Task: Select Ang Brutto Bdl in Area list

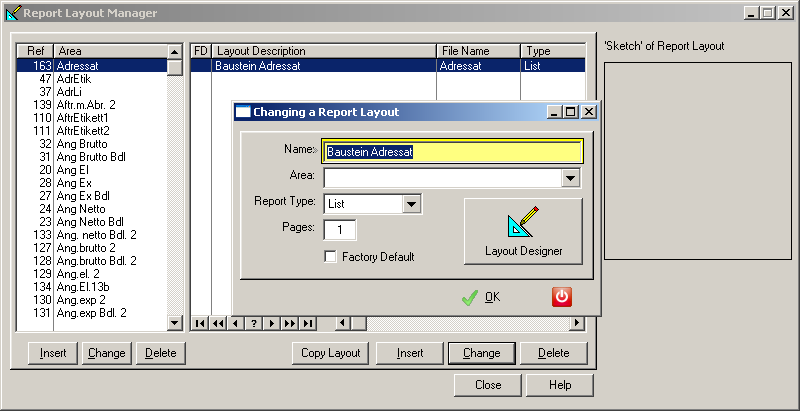Action: 92,157
